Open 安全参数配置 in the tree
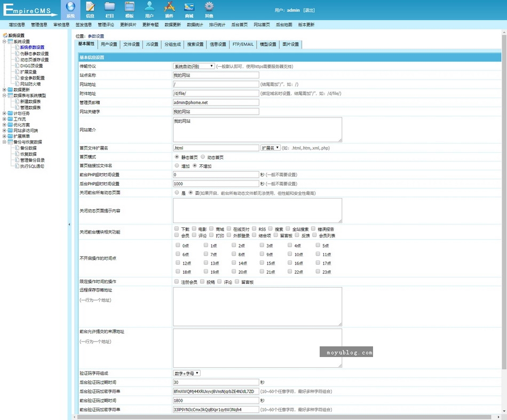The height and width of the screenshot is (420, 507). coord(33,78)
